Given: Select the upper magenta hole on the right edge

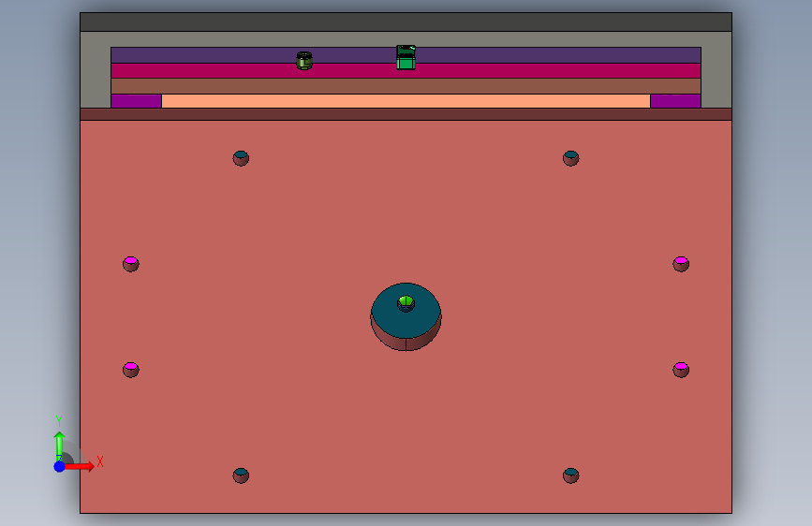Looking at the screenshot, I should pyautogui.click(x=681, y=264).
